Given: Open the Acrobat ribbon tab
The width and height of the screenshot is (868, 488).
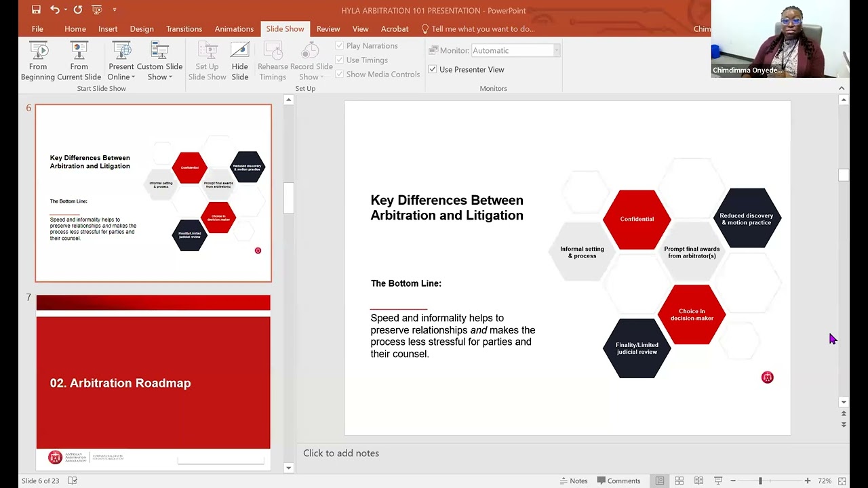Looking at the screenshot, I should click(395, 28).
